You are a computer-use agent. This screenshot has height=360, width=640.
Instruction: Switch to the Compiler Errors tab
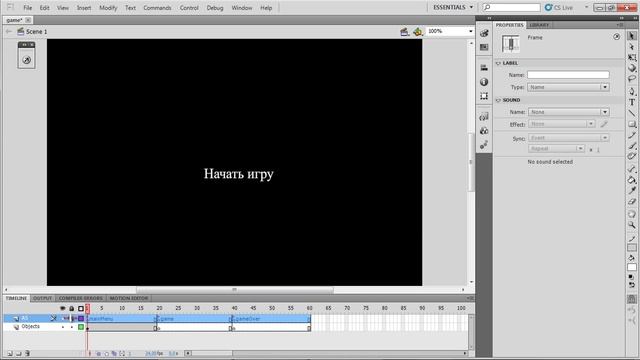click(80, 298)
